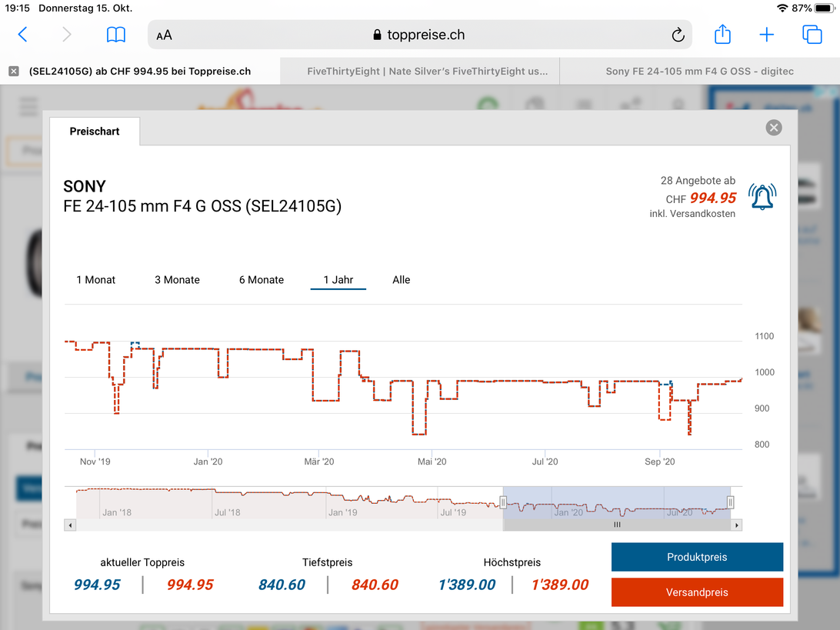The height and width of the screenshot is (630, 840).
Task: Select the 1 Monat time range
Action: (95, 280)
